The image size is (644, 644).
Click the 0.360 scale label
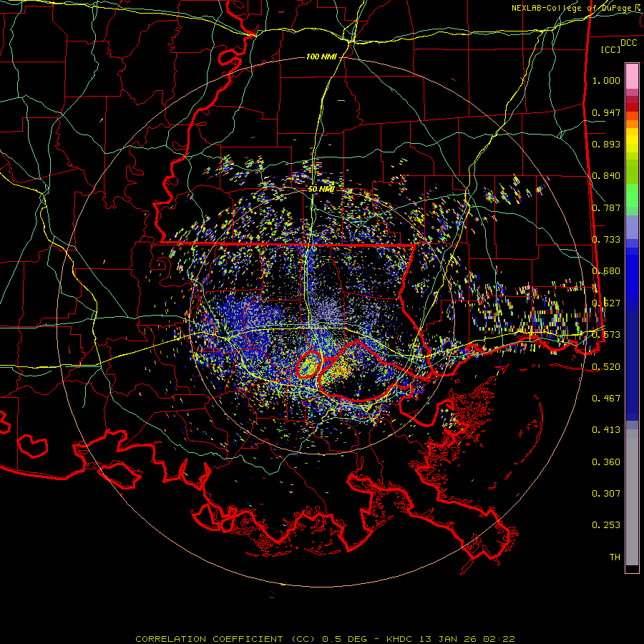606,462
